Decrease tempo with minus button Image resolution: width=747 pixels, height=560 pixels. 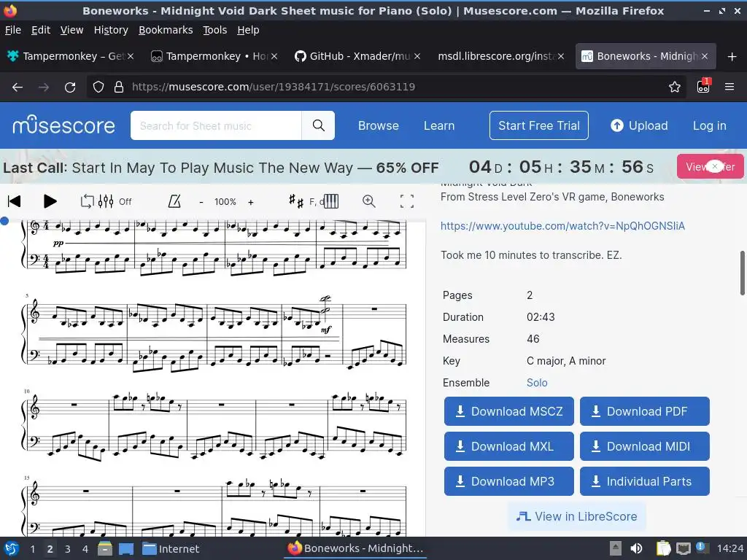201,202
